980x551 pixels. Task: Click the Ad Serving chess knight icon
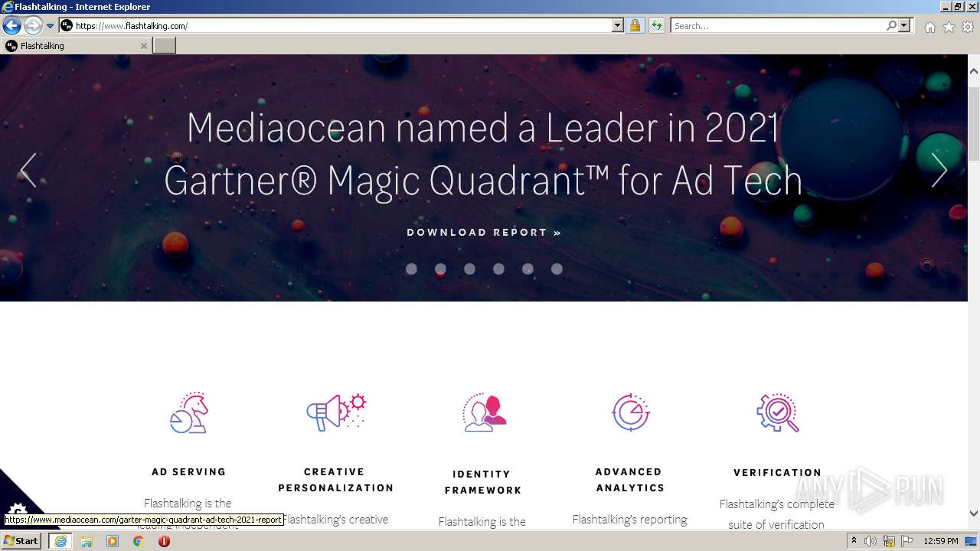pyautogui.click(x=189, y=412)
